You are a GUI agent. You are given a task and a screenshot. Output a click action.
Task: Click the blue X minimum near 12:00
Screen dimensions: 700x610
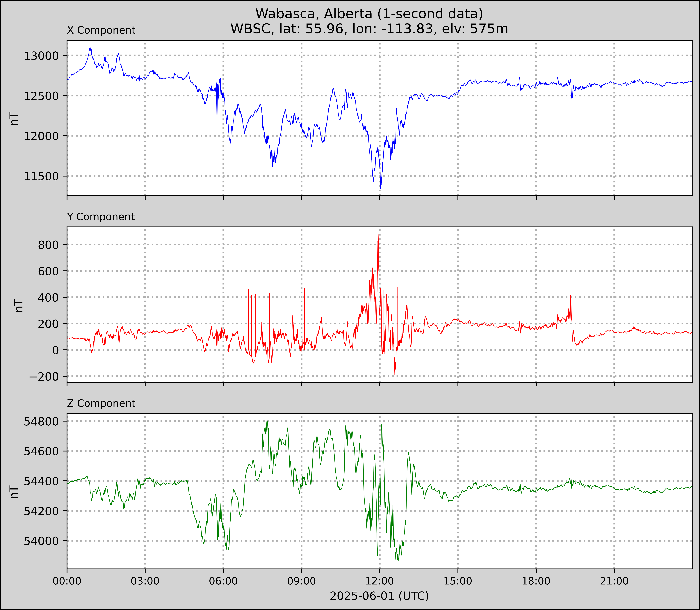(380, 188)
